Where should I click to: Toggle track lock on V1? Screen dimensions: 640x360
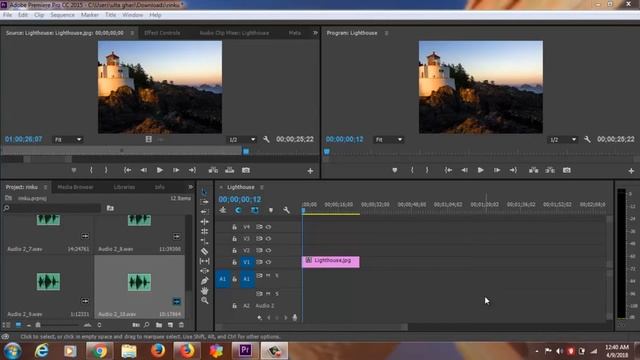pyautogui.click(x=234, y=262)
